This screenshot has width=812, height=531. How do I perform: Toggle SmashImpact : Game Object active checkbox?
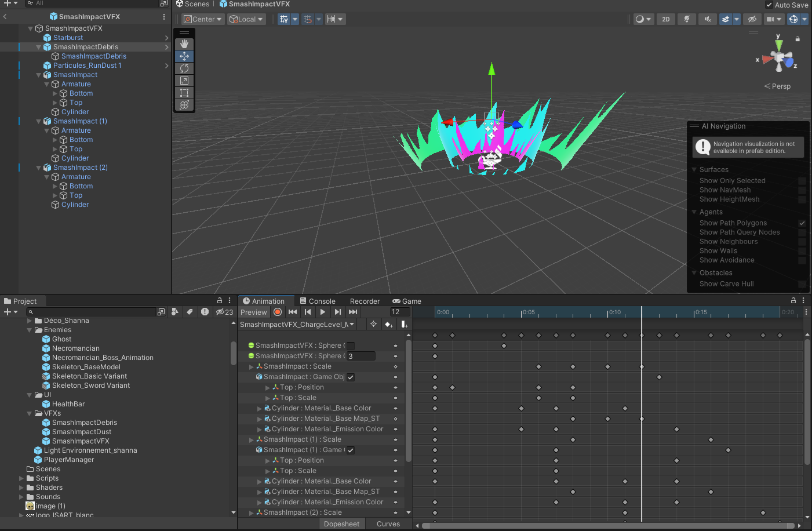(x=351, y=377)
